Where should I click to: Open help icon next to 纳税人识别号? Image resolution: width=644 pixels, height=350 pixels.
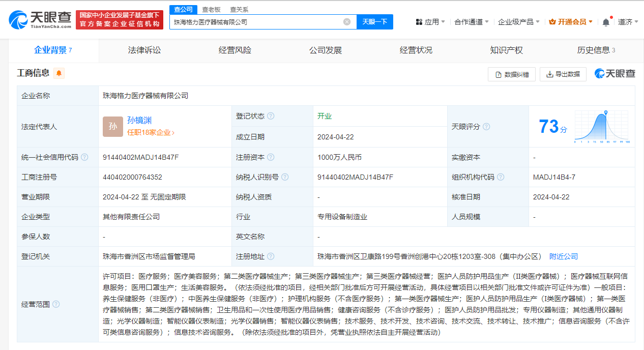285,177
